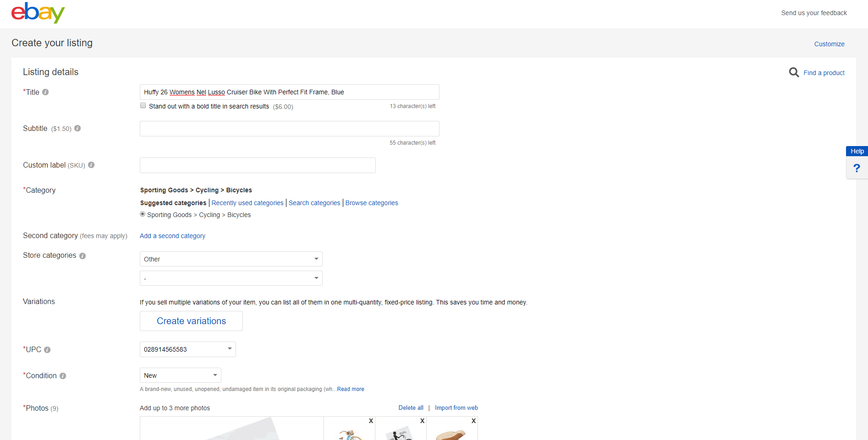Viewport: 868px width, 440px height.
Task: Switch to Recently used categories tab
Action: 247,203
